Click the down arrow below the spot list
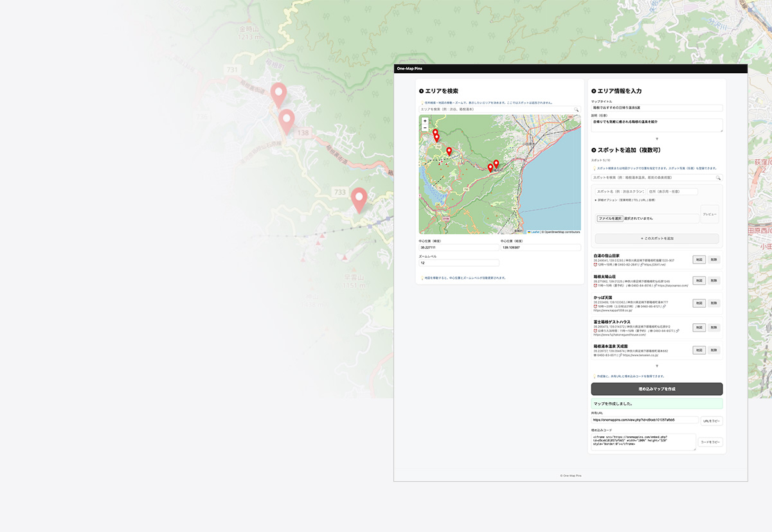The width and height of the screenshot is (772, 532). click(656, 366)
